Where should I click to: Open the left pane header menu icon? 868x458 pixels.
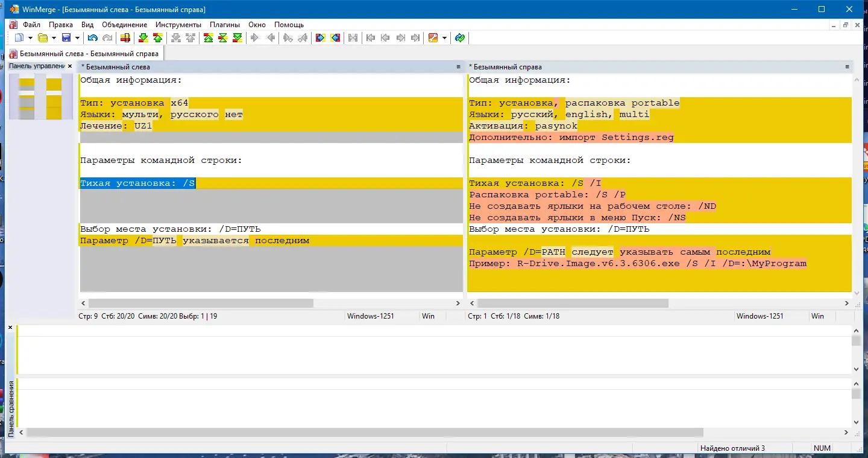458,67
